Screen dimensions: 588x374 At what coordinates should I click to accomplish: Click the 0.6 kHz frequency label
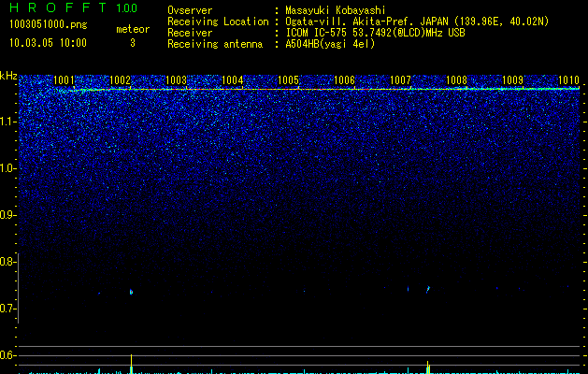[7, 355]
